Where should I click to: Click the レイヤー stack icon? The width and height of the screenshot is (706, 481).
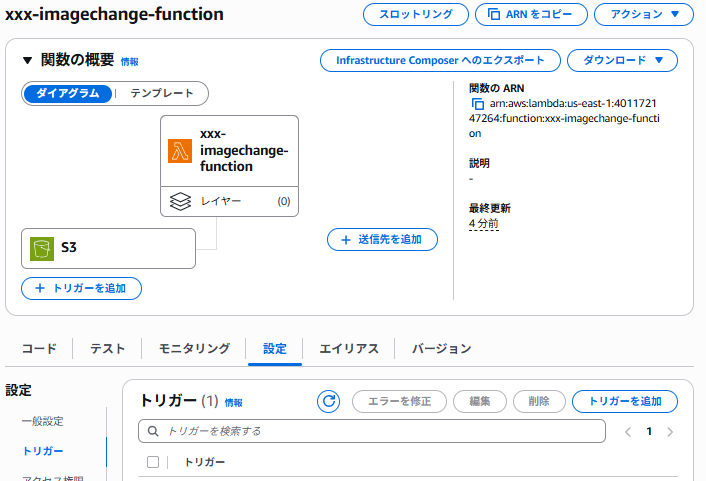coord(180,201)
